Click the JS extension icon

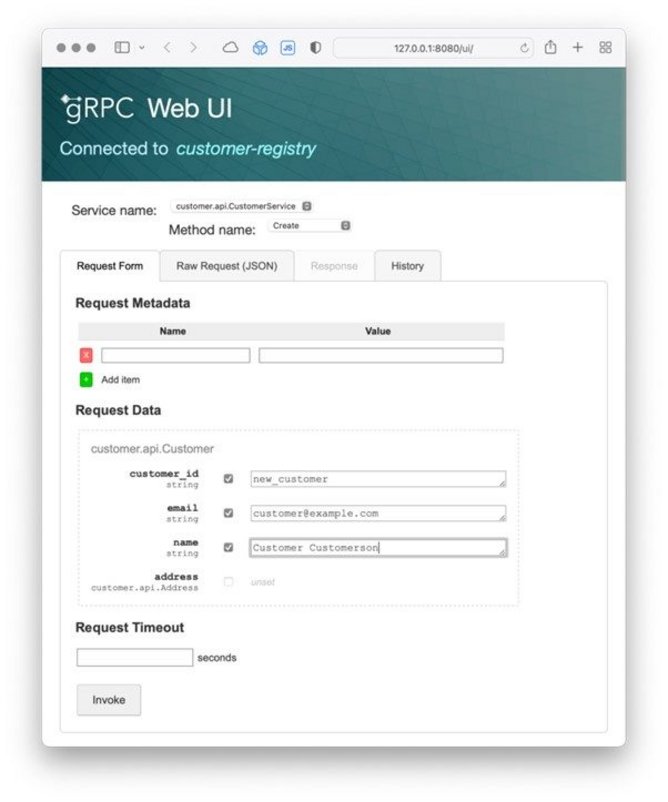pos(288,48)
